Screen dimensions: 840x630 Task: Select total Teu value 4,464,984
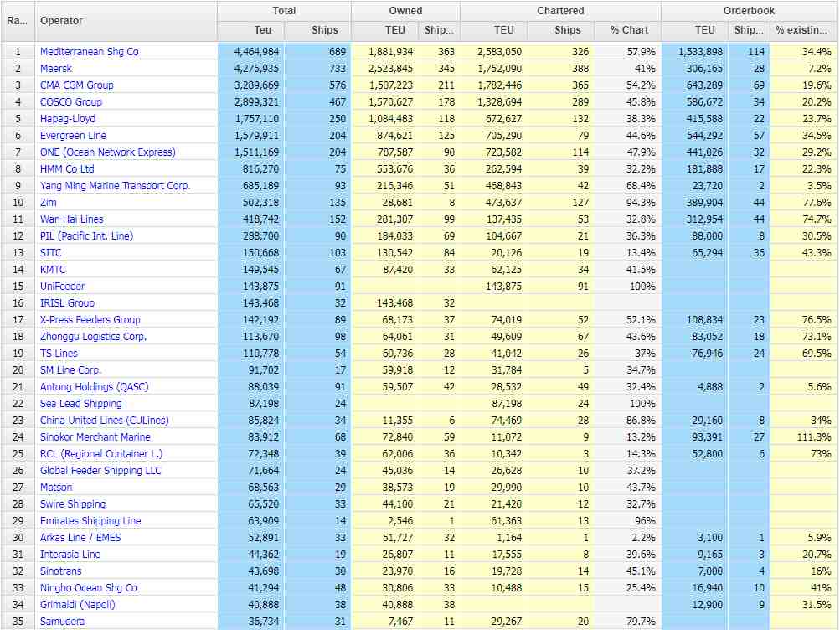256,51
